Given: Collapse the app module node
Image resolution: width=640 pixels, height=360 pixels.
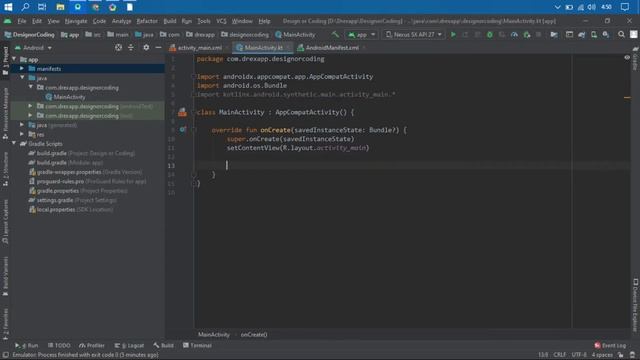Looking at the screenshot, I should [x=14, y=59].
